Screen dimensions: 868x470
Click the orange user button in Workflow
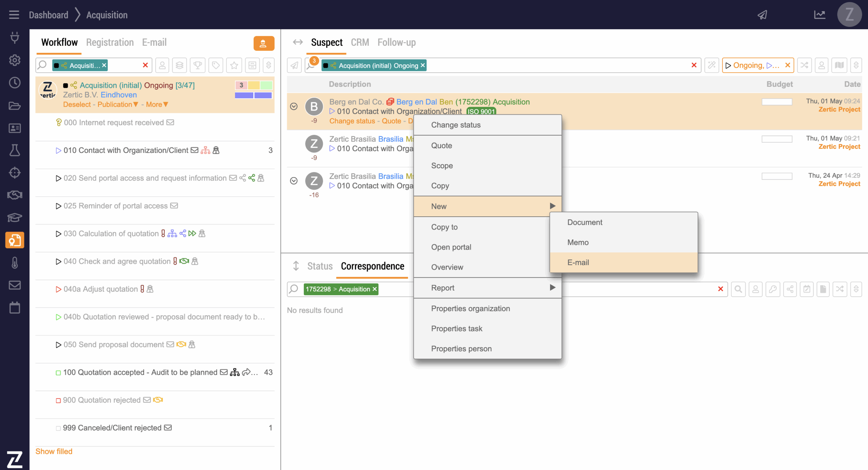point(263,43)
